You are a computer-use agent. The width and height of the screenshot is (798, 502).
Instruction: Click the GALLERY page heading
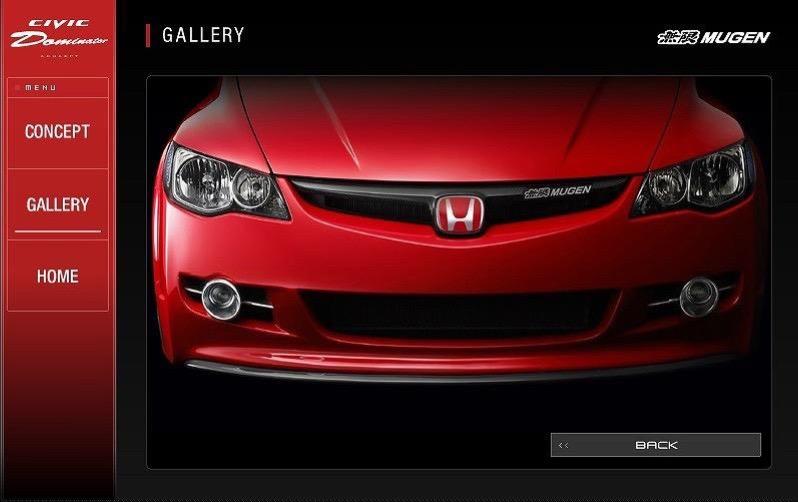click(203, 35)
